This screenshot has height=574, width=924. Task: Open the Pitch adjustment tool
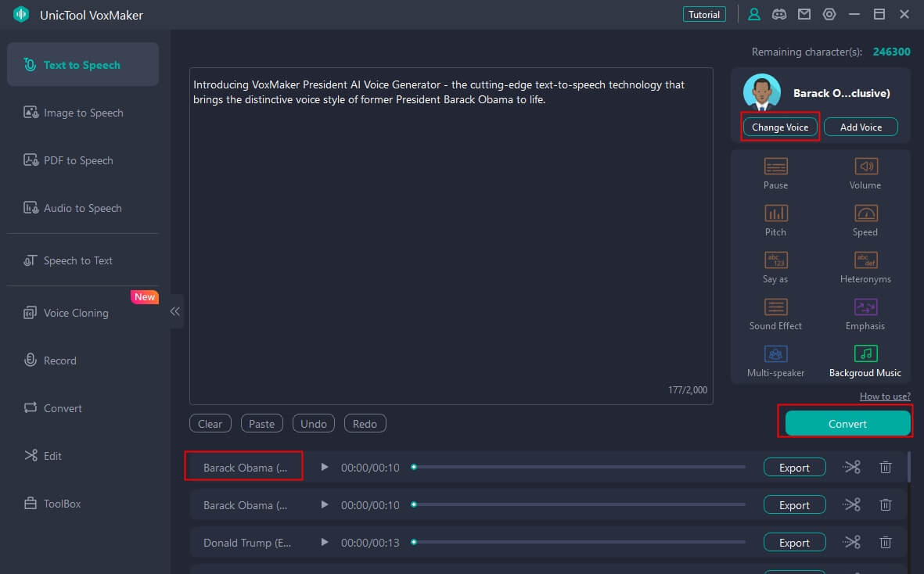tap(775, 213)
